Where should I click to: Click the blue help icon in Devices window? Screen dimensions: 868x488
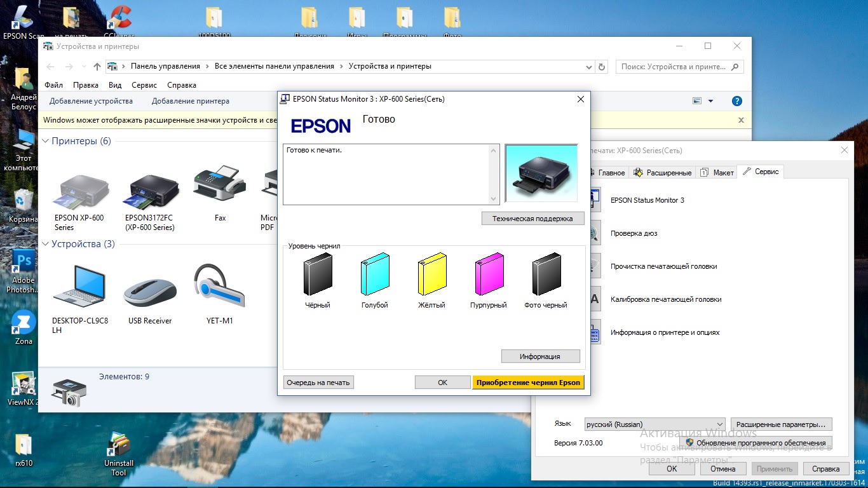(x=737, y=101)
